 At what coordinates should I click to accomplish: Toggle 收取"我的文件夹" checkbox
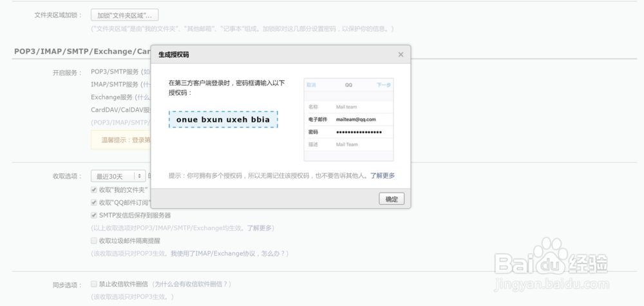tap(94, 190)
